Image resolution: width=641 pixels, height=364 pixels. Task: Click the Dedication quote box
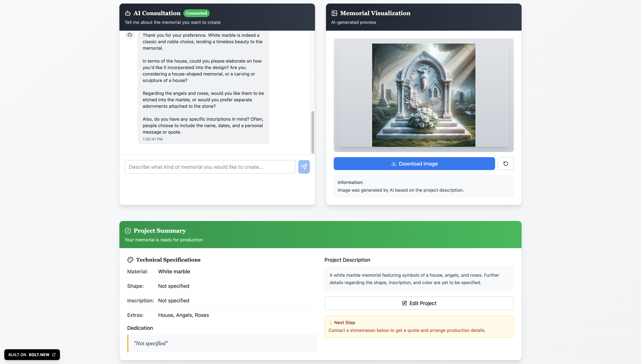pos(222,343)
